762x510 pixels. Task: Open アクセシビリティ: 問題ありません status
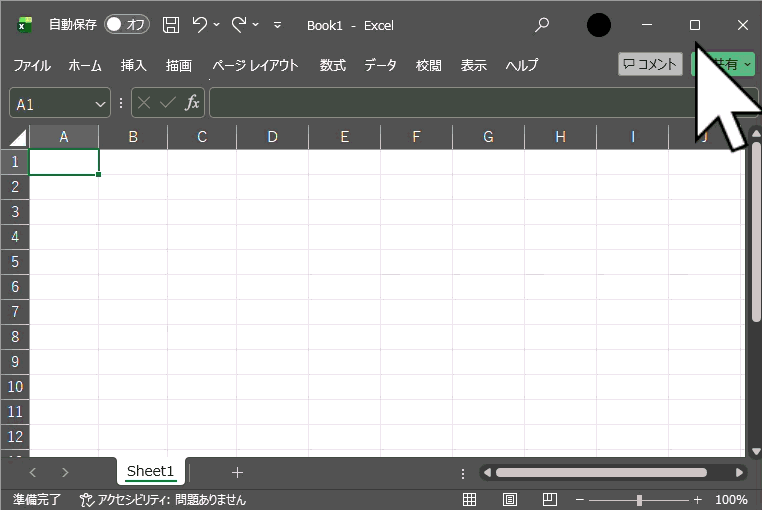(163, 499)
